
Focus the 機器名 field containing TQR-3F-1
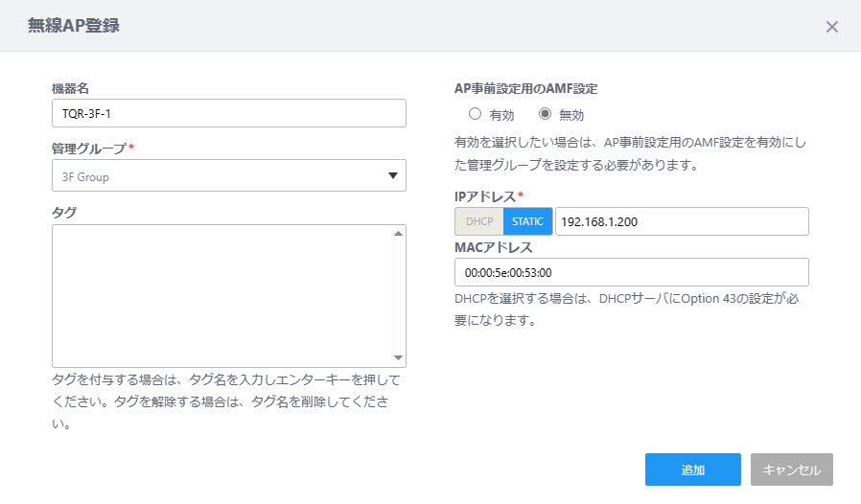[x=229, y=113]
